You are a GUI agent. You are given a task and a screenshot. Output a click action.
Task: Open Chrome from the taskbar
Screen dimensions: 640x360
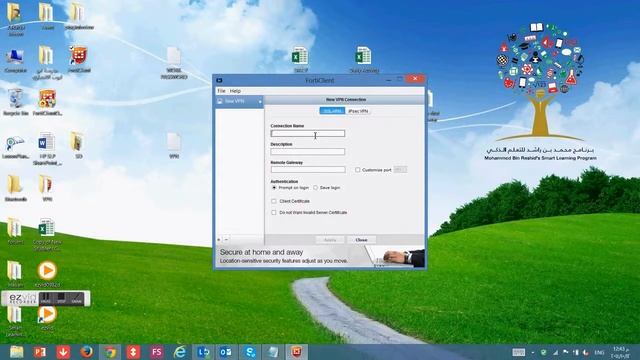click(110, 352)
